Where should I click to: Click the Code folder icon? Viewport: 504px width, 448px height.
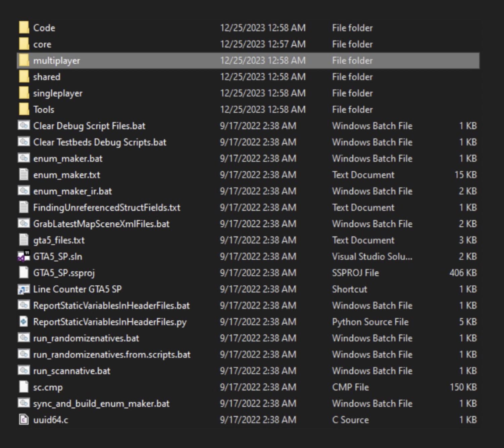pos(24,28)
